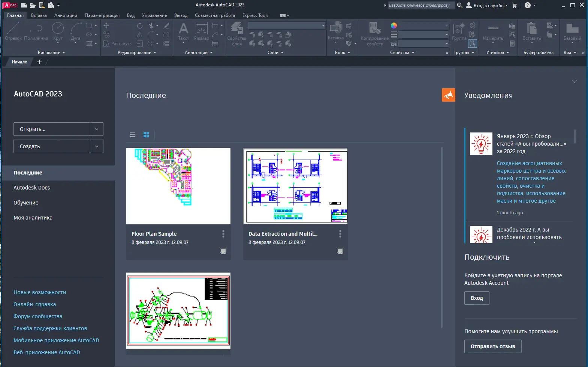Click the Вход sign-in button
Screen dimensions: 588x367
477,298
